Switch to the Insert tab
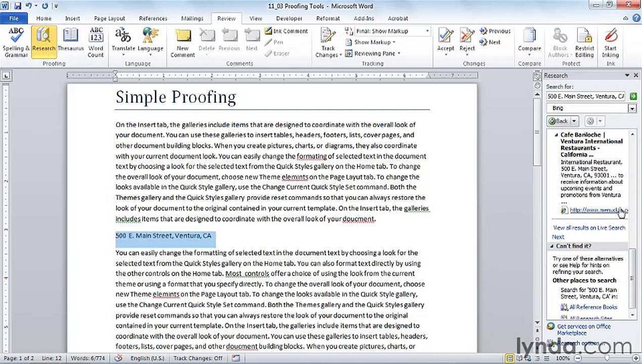The height and width of the screenshot is (364, 642). (x=72, y=18)
